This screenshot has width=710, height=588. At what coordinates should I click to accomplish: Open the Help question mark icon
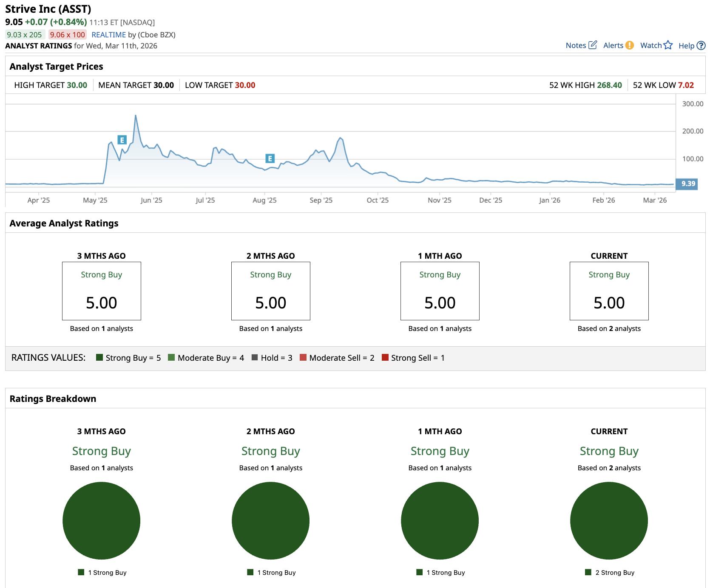(x=701, y=45)
